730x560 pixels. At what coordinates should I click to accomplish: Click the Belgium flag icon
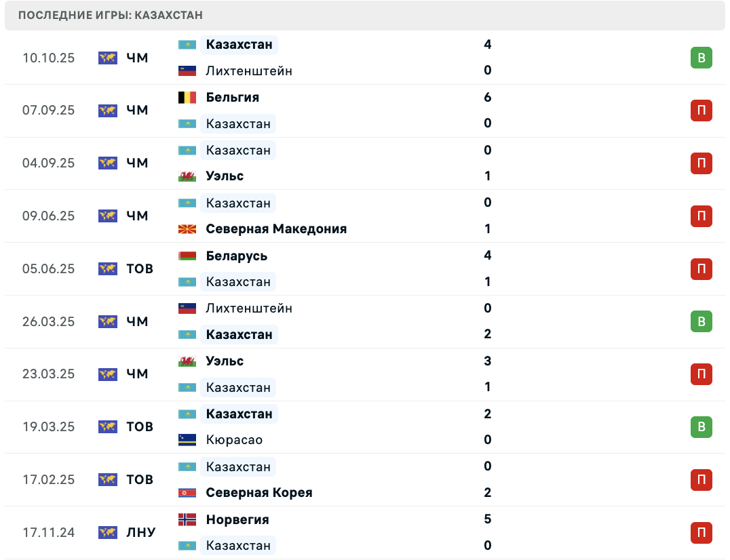[187, 98]
